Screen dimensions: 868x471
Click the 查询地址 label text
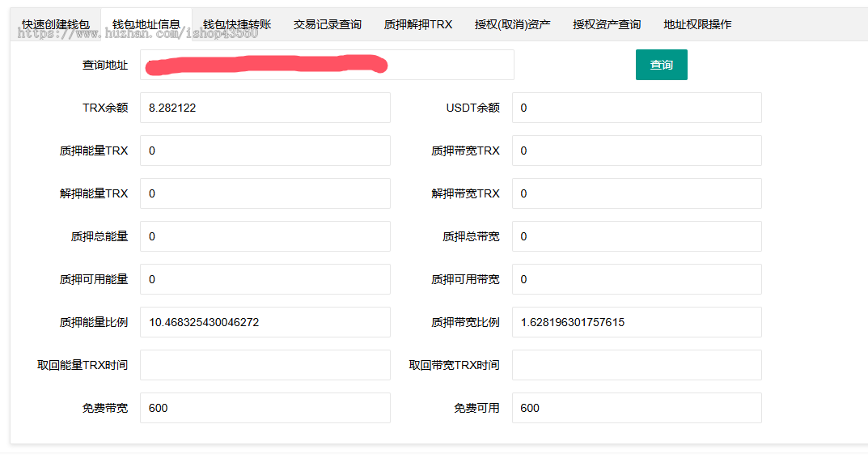[105, 65]
